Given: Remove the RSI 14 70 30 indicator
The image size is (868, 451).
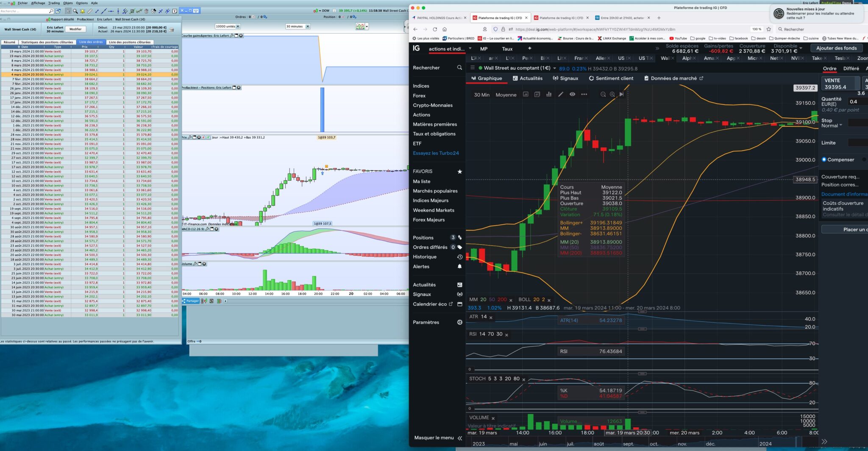Looking at the screenshot, I should 506,335.
